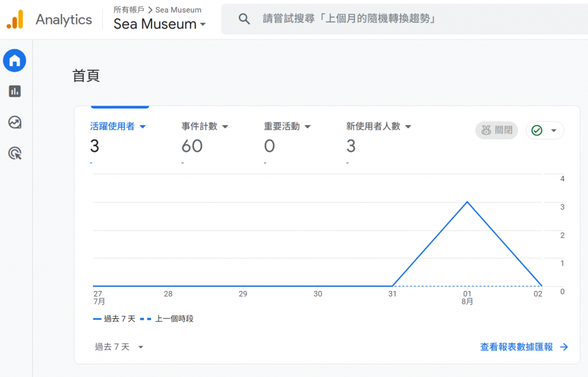Click the arrow beside 查看報表數據匯報

tap(564, 347)
